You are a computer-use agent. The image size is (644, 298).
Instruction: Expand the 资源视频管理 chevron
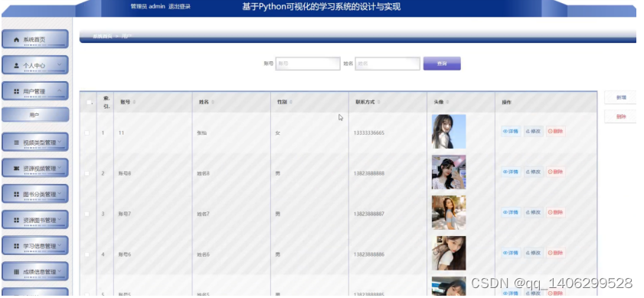[x=60, y=168]
